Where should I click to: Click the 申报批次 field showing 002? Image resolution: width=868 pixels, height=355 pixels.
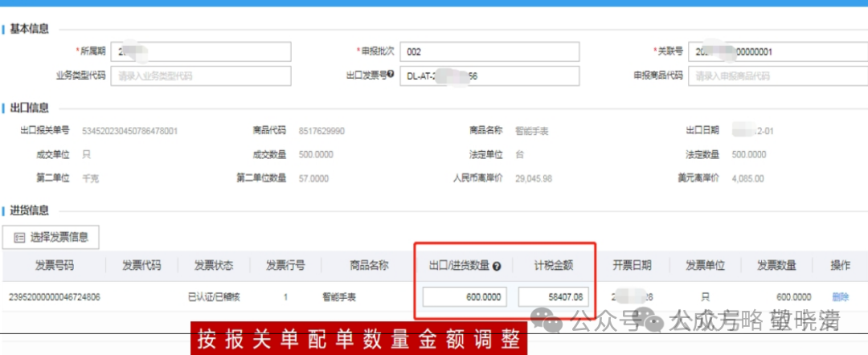pos(489,52)
